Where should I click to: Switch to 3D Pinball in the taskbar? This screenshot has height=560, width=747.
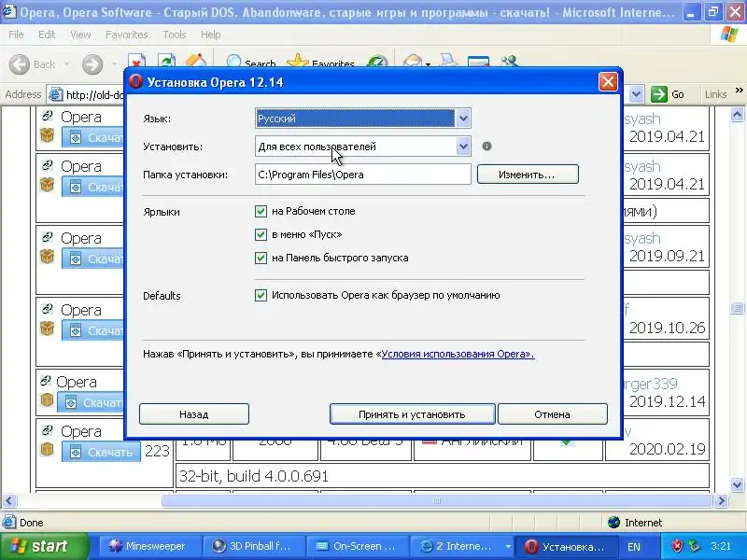click(x=254, y=546)
